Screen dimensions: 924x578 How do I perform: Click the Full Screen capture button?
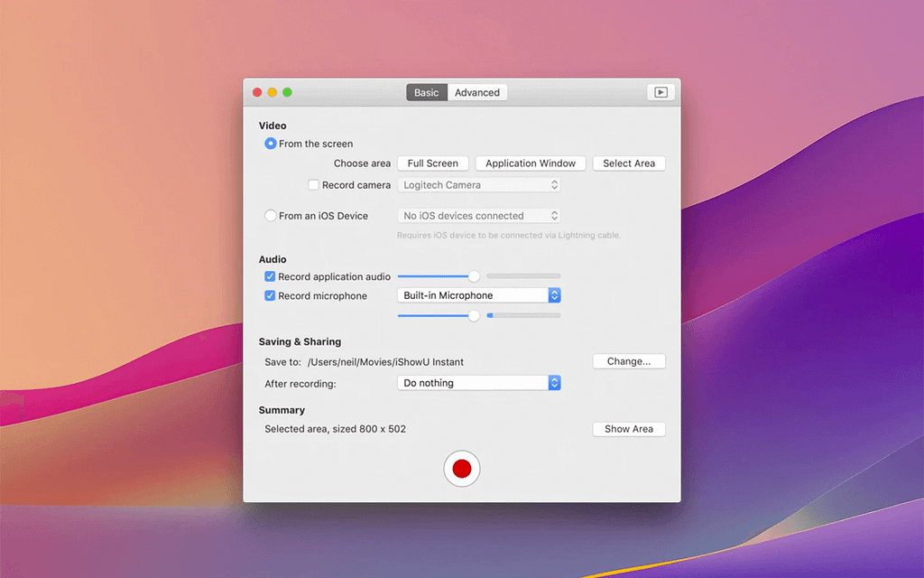432,163
